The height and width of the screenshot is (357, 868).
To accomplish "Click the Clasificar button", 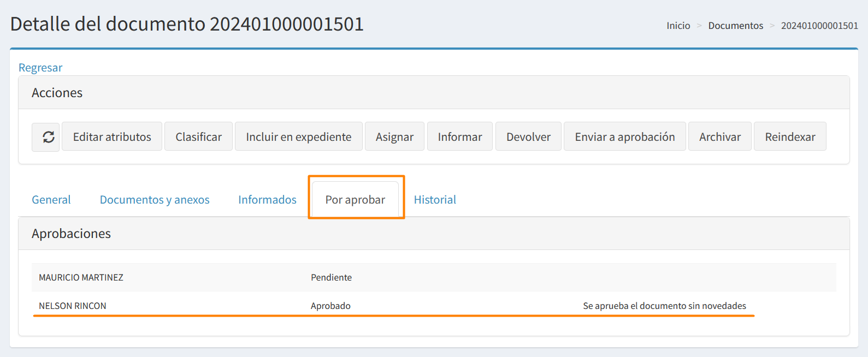I will (199, 136).
